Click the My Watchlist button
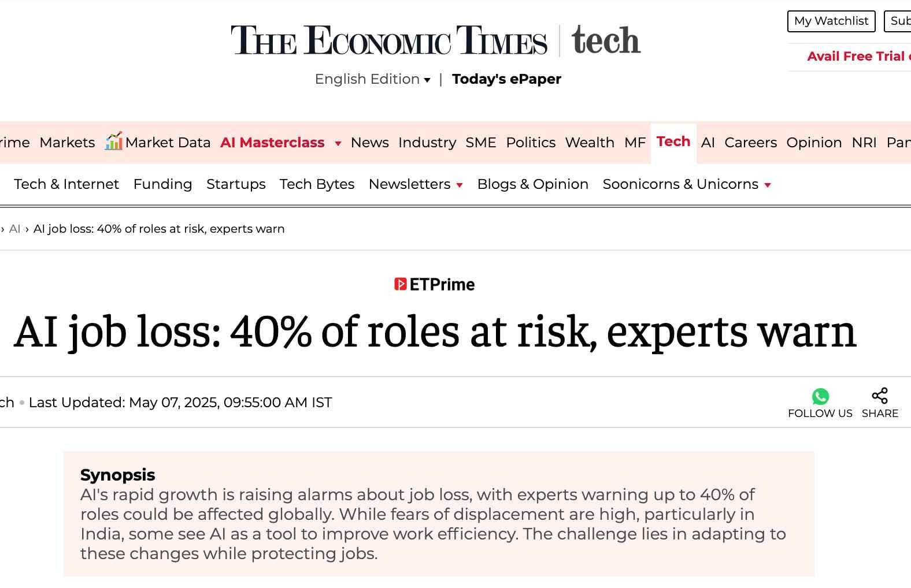 (831, 21)
